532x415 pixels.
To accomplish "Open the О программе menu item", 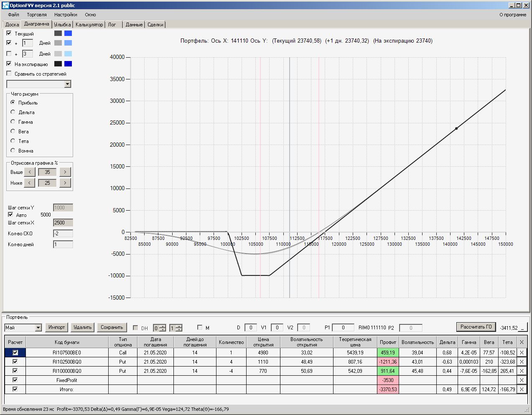I will coord(513,15).
